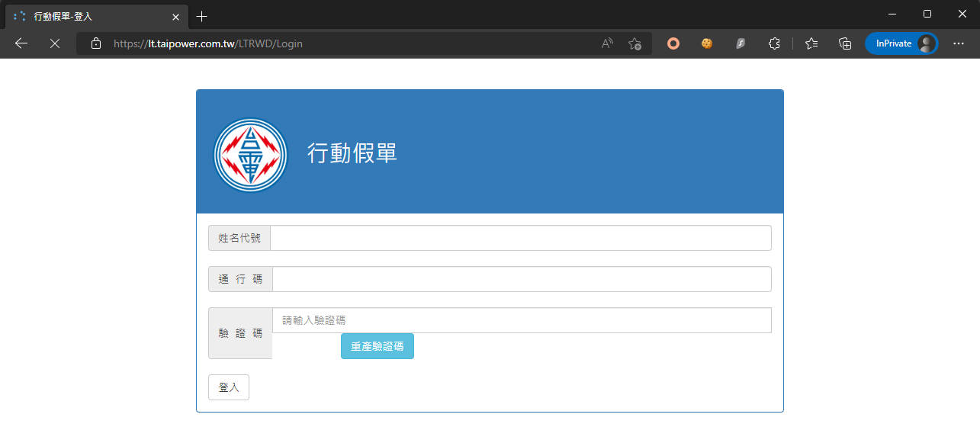Minimize the browser window
The image size is (980, 443).
pos(892,14)
